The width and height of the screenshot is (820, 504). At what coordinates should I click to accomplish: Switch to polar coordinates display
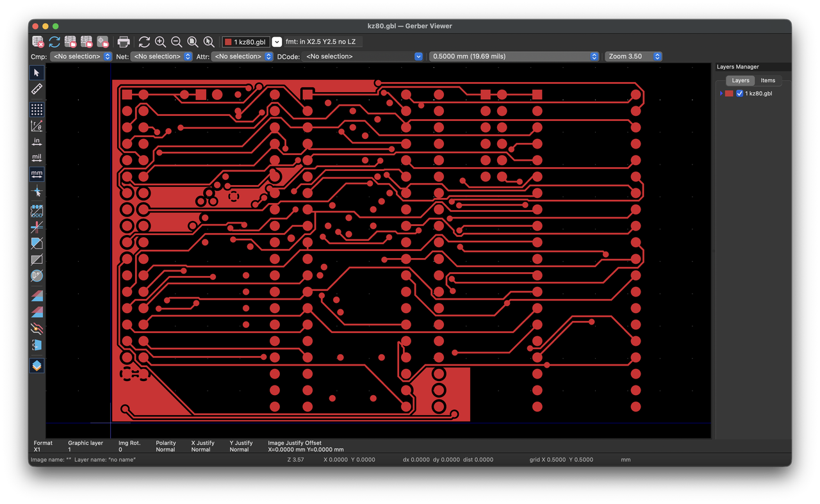pyautogui.click(x=37, y=125)
